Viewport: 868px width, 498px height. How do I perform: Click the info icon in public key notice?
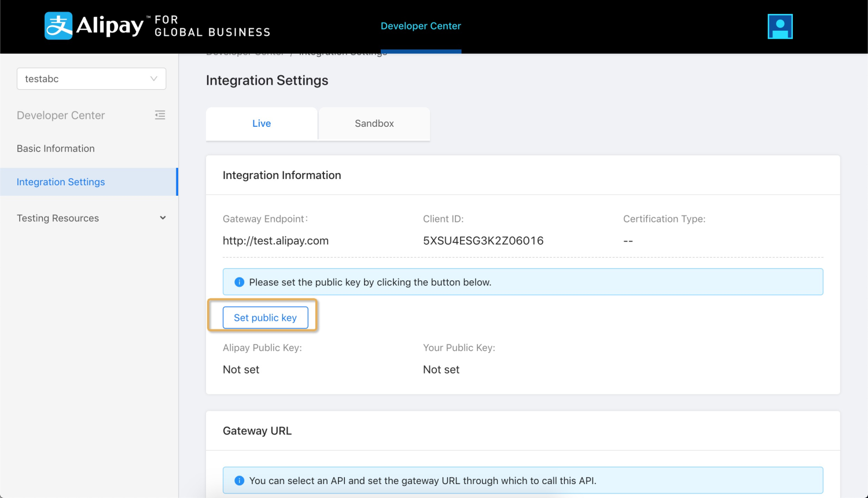pyautogui.click(x=239, y=282)
